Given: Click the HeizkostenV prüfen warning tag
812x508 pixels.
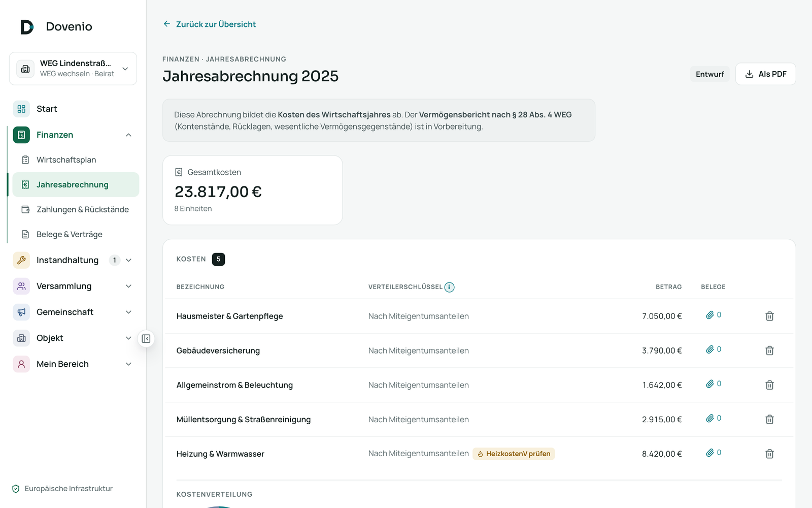Looking at the screenshot, I should coord(514,454).
